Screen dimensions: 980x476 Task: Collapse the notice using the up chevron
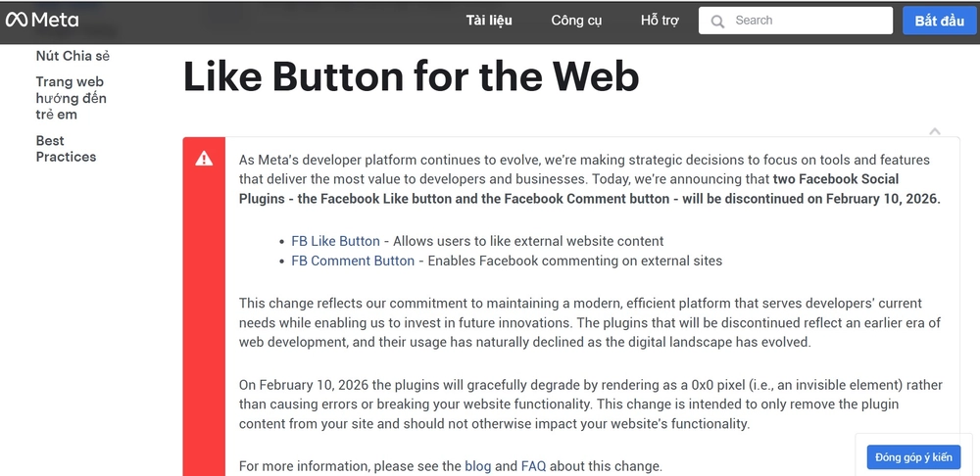pos(935,131)
